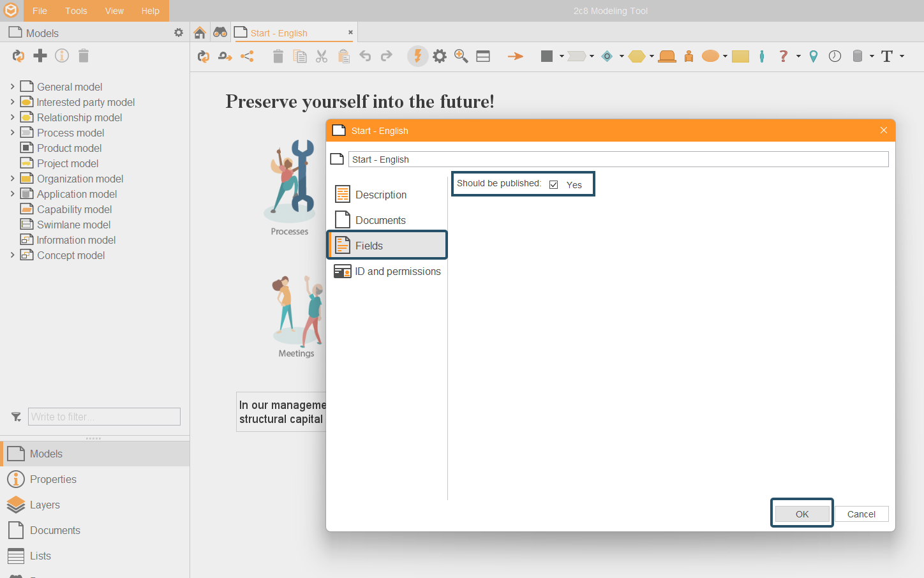Uncheck Should be published Yes checkbox
This screenshot has width=924, height=578.
coord(554,184)
